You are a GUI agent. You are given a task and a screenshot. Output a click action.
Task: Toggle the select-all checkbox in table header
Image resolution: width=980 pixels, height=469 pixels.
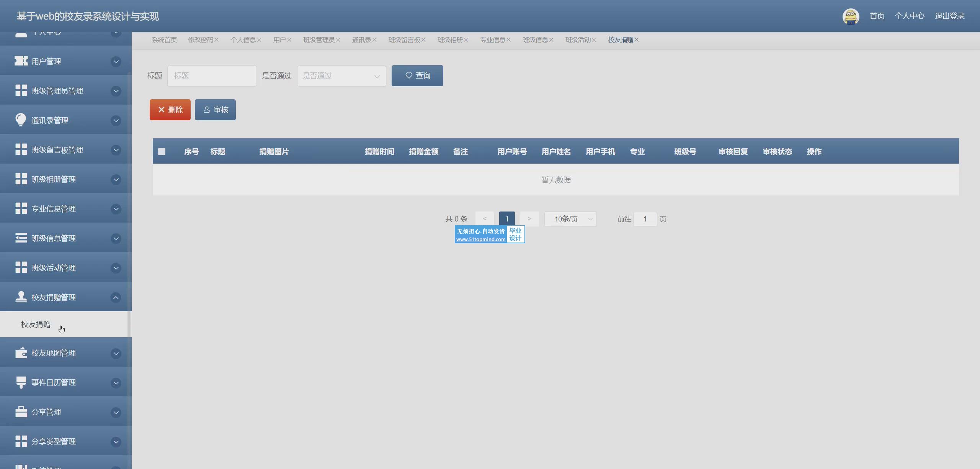point(162,151)
